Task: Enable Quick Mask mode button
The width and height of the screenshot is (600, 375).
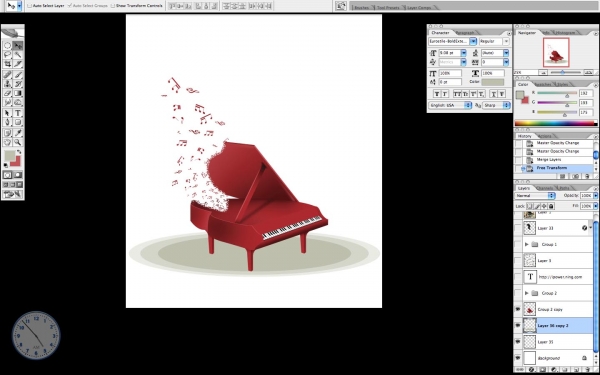Action: pyautogui.click(x=18, y=175)
